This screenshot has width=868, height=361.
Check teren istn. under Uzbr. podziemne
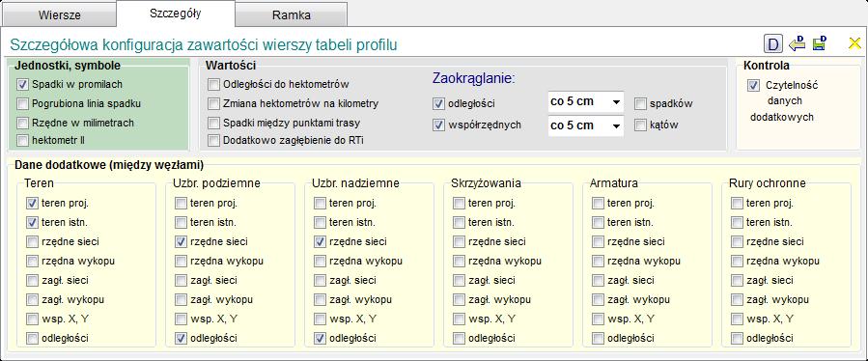(x=181, y=223)
